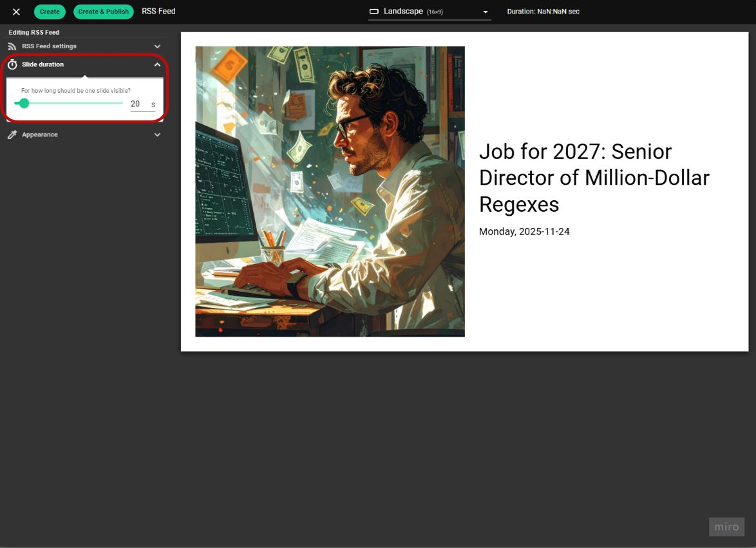Close the RSS Feed editor with X
Screen dimensions: 756x548
[16, 12]
